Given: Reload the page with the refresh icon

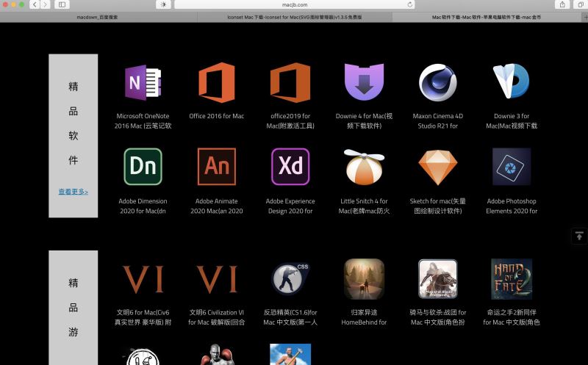Looking at the screenshot, I should (x=409, y=4).
